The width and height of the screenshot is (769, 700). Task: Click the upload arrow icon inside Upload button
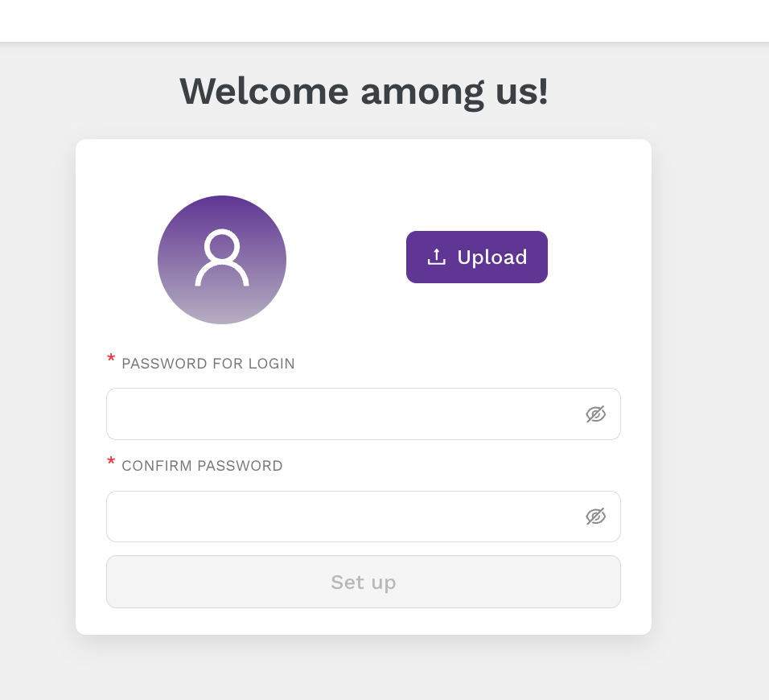[436, 257]
